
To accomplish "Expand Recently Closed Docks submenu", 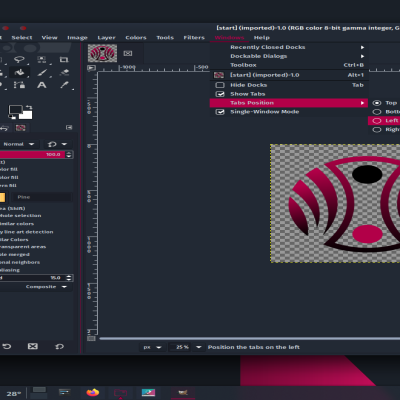I will pyautogui.click(x=289, y=47).
